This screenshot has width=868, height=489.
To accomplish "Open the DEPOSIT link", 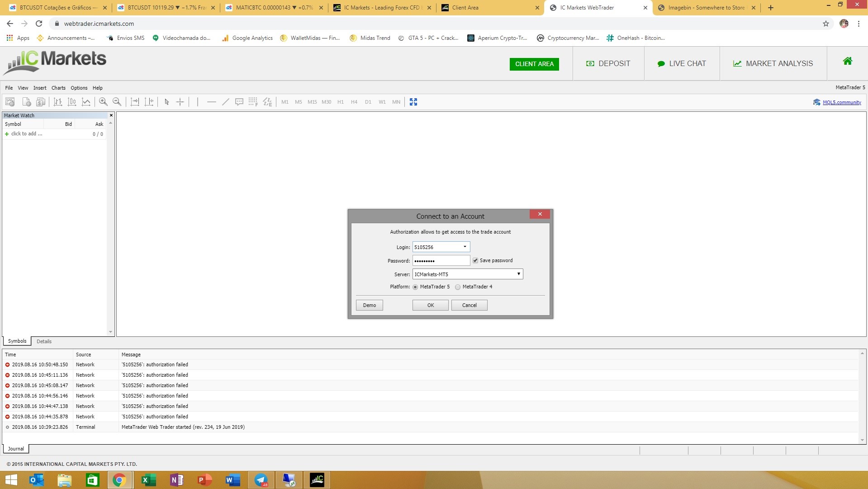I will tap(608, 64).
